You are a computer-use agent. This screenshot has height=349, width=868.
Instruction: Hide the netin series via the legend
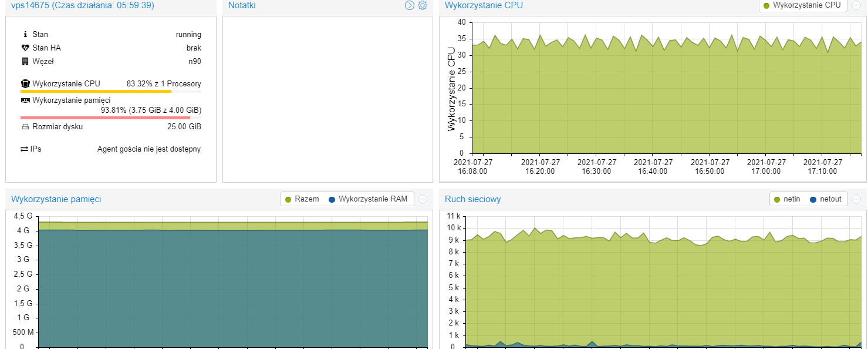[x=786, y=199]
